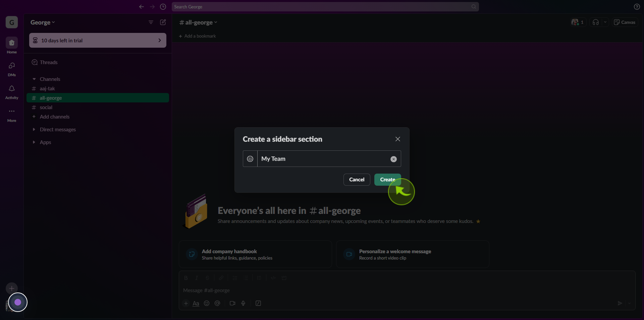Send the message arrow
The width and height of the screenshot is (644, 320).
point(620,304)
